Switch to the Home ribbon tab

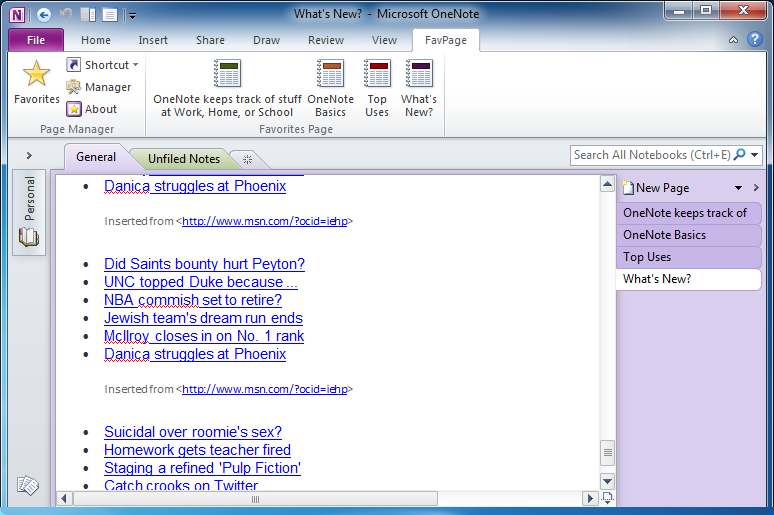tap(96, 40)
